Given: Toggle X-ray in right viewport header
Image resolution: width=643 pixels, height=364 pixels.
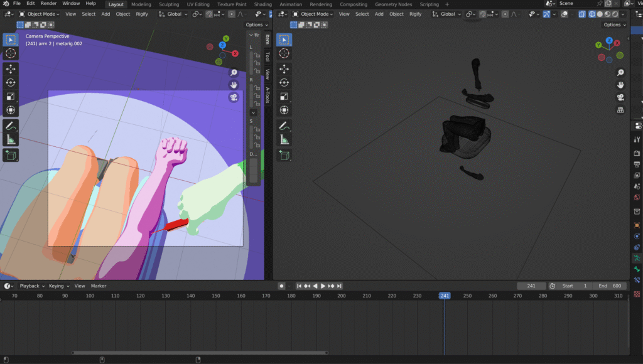Looking at the screenshot, I should (581, 14).
